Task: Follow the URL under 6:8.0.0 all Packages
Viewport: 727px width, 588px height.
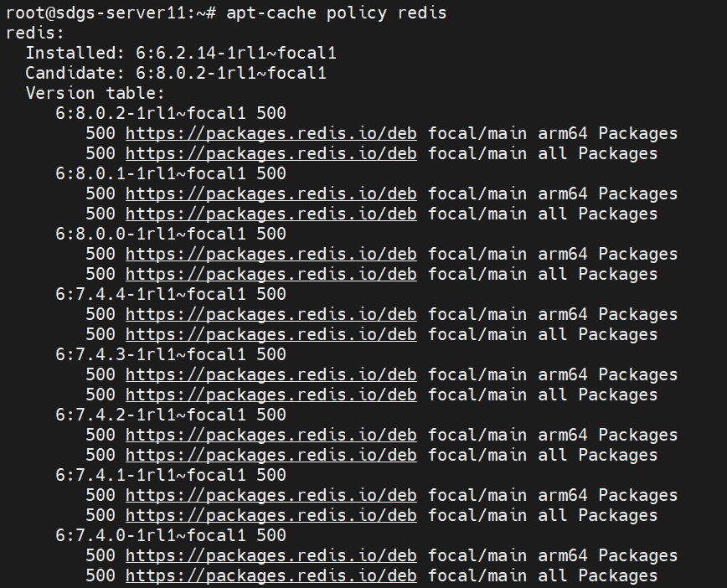Action: (271, 274)
